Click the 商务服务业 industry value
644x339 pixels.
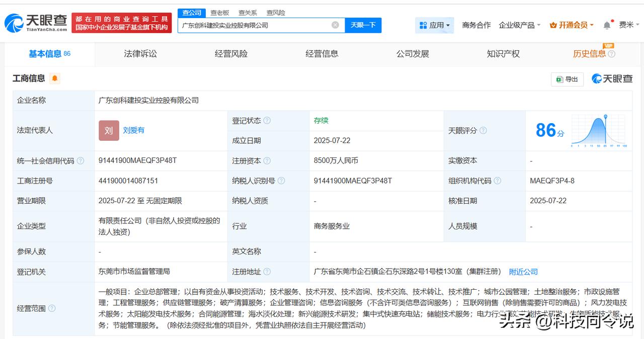332,226
